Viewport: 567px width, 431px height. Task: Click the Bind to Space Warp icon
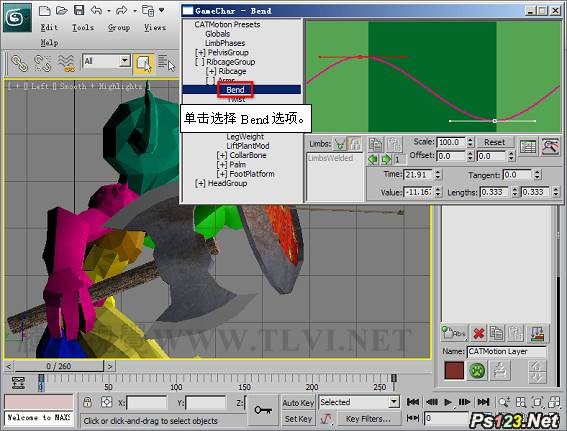[66, 63]
